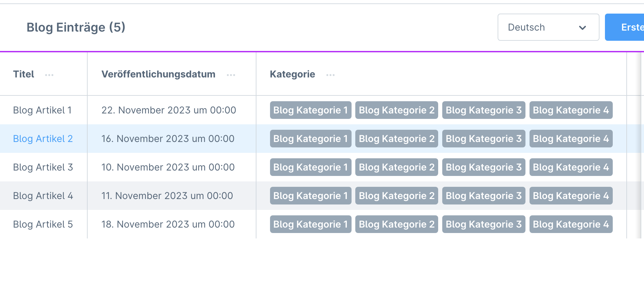Image resolution: width=644 pixels, height=286 pixels.
Task: Click Blog Kategorie 4 tag of Artikel 5
Action: click(x=571, y=224)
